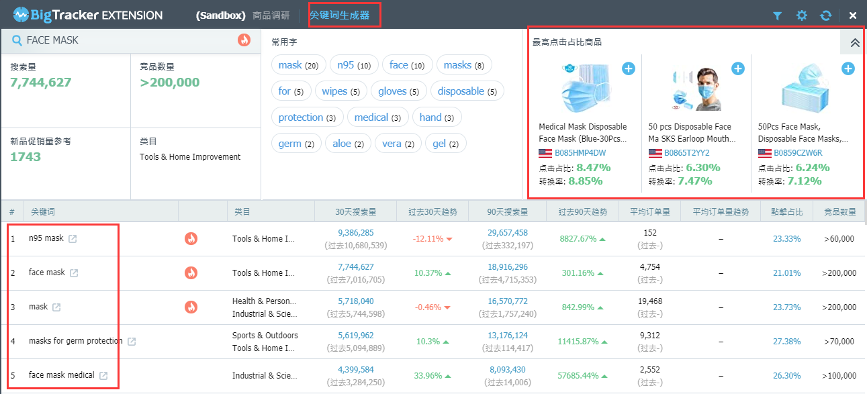Click the refresh icon in header
This screenshot has width=868, height=394.
(x=825, y=15)
